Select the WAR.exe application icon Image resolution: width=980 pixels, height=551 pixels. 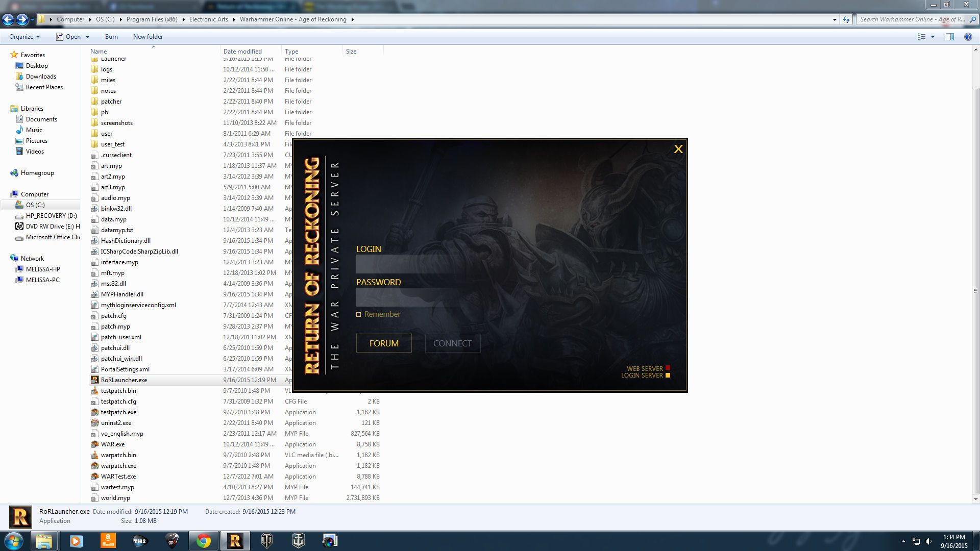point(94,444)
